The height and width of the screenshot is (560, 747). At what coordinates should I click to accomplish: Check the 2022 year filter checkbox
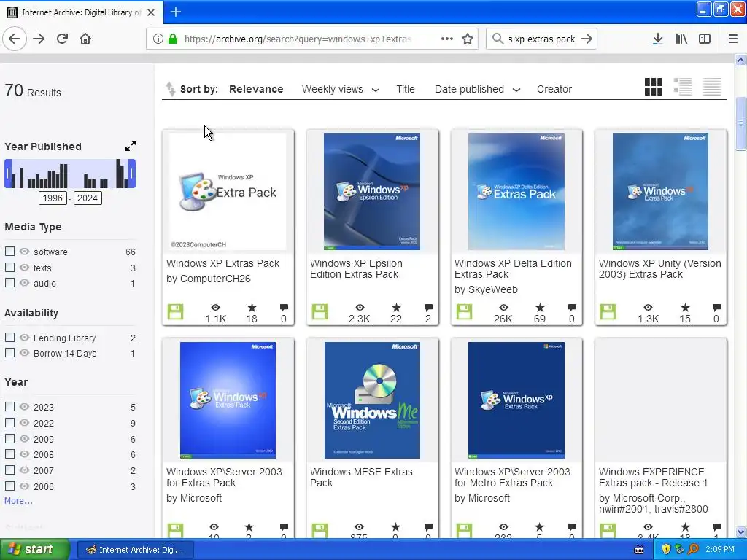click(9, 422)
